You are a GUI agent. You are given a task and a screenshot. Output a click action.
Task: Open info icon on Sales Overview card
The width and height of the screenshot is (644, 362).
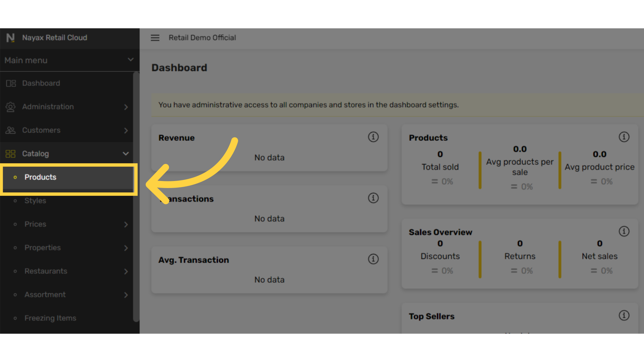[x=624, y=231]
